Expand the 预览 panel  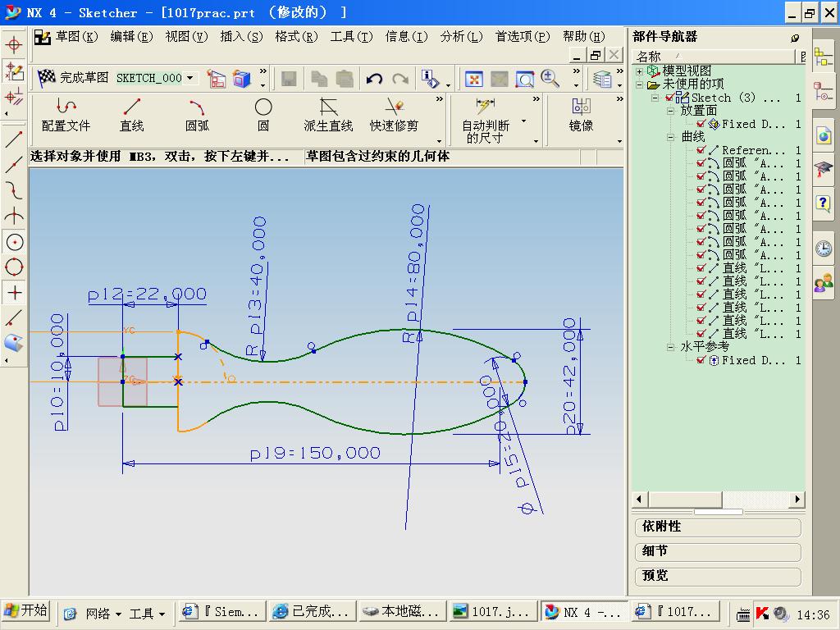[x=718, y=576]
